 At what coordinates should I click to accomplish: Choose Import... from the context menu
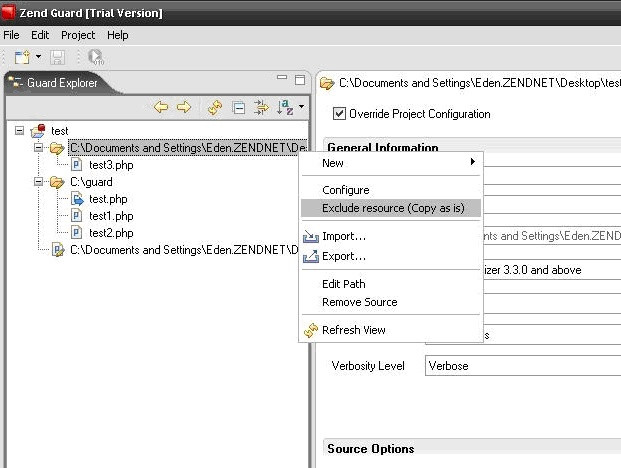click(391, 236)
